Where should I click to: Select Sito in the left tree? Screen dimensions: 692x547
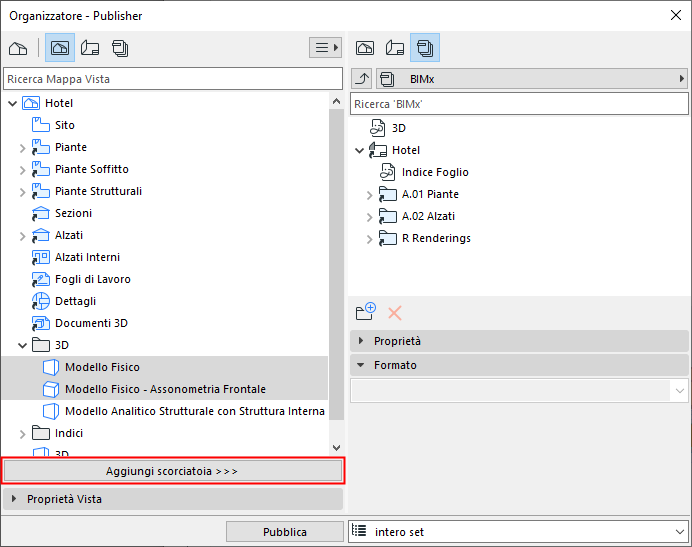65,125
